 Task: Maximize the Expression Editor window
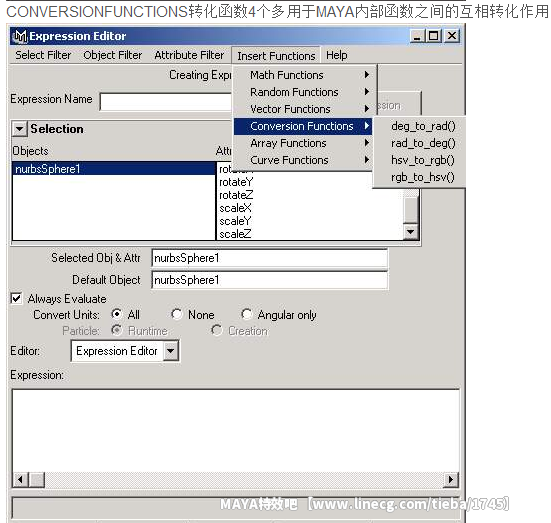433,36
